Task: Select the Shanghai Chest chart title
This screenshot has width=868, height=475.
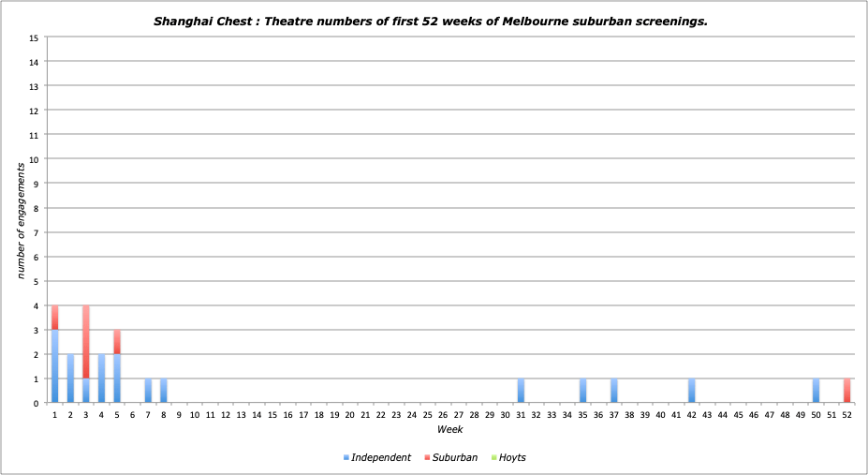Action: point(431,20)
